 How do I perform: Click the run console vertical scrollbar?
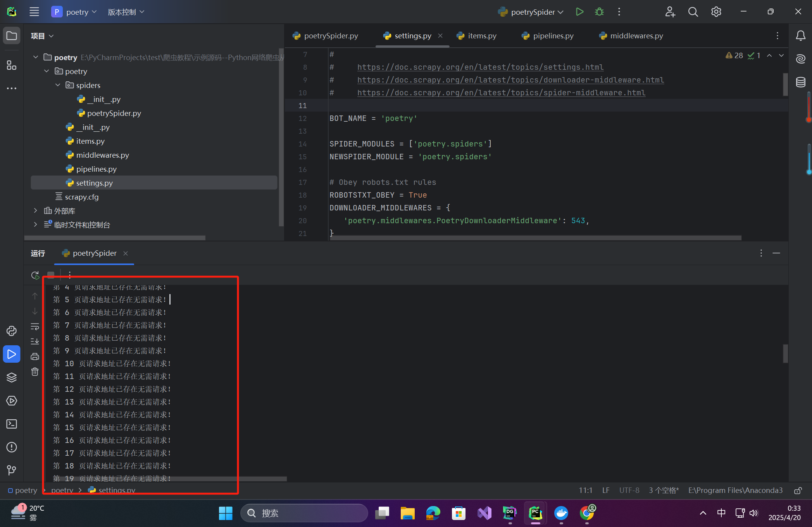[x=785, y=353]
